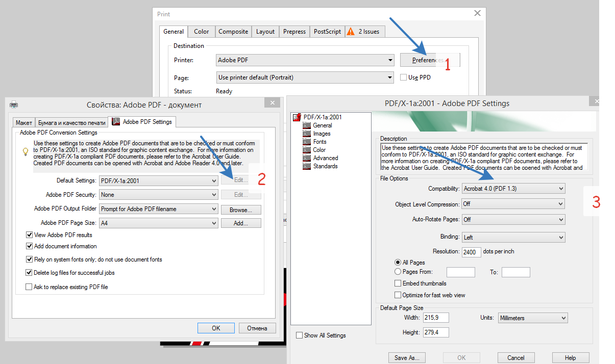This screenshot has width=615, height=364.
Task: Click the Pages From input field
Action: 460,272
